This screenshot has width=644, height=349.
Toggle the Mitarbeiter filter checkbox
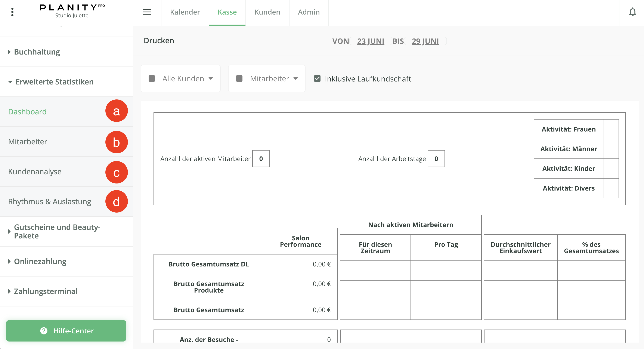(x=239, y=79)
